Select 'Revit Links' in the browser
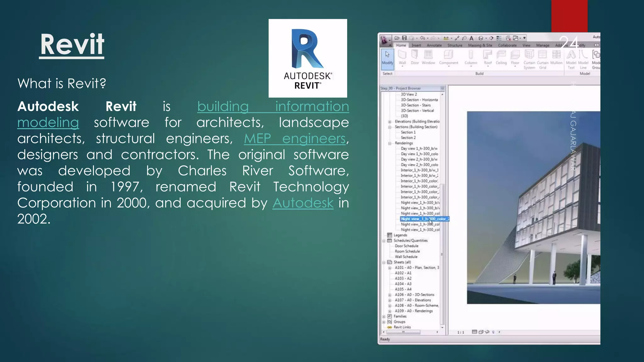644x362 pixels. coord(402,327)
